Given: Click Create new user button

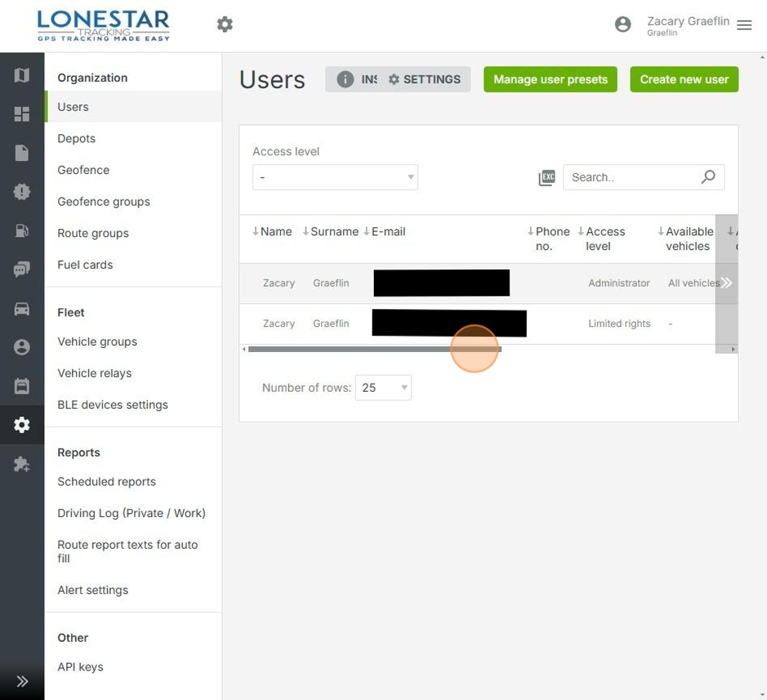Looking at the screenshot, I should 684,79.
